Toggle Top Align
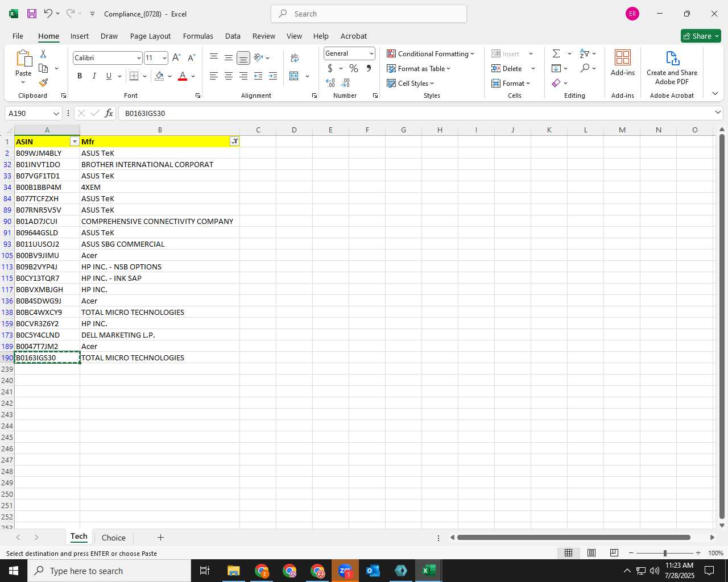This screenshot has height=582, width=728. coord(214,57)
